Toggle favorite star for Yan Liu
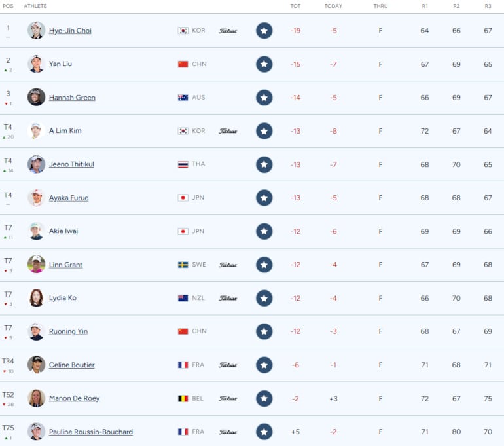The width and height of the screenshot is (504, 446). point(264,64)
